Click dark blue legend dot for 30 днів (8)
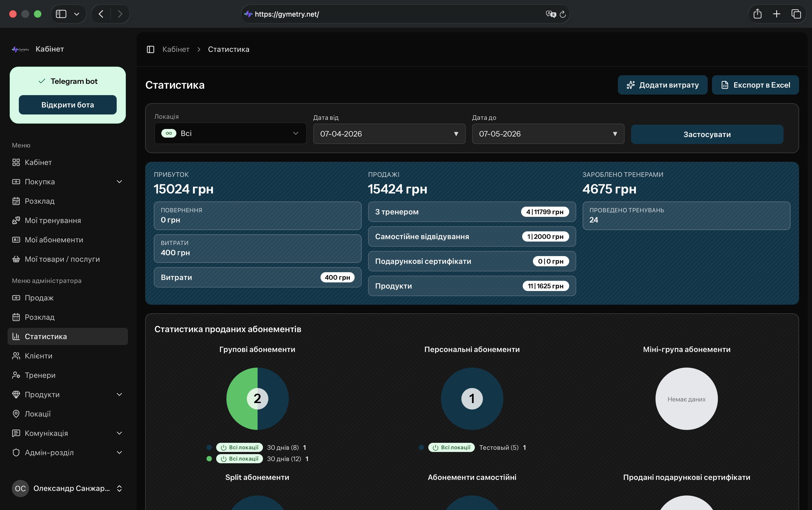 point(209,448)
